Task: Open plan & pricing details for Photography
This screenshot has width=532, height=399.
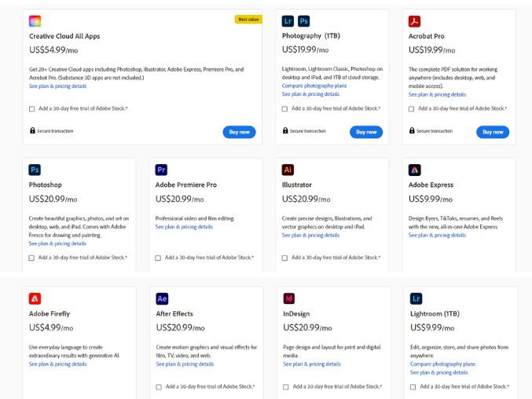Action: click(310, 94)
